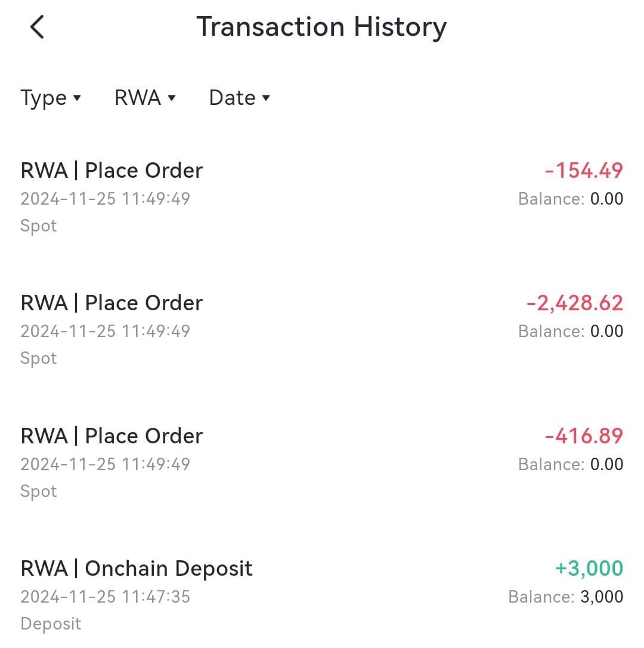Open the -2,428.62 Place Order transaction

pyautogui.click(x=322, y=330)
